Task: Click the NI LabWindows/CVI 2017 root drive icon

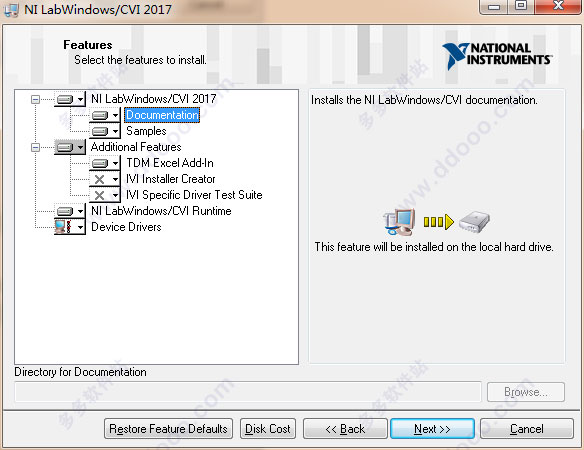Action: 65,99
